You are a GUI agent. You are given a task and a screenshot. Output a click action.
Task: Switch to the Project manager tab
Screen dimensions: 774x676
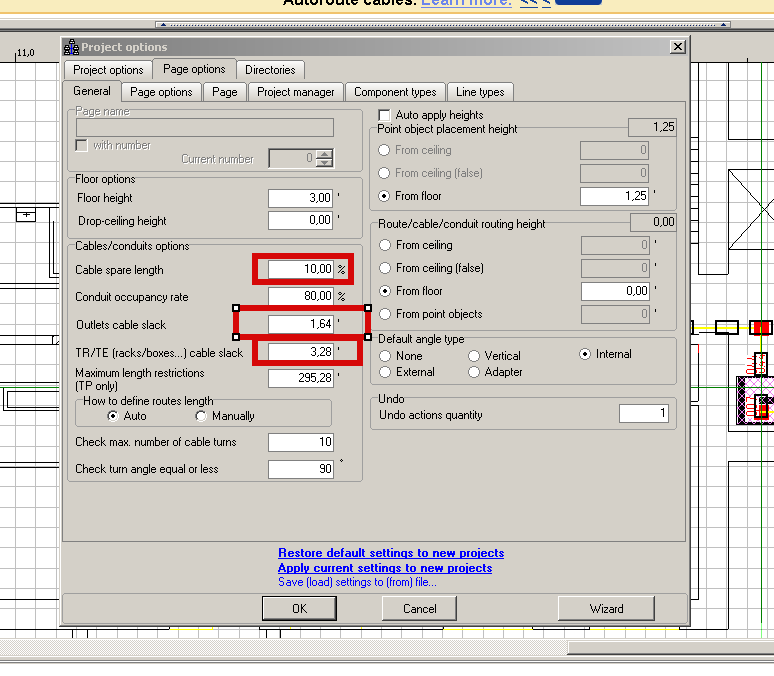click(x=295, y=92)
